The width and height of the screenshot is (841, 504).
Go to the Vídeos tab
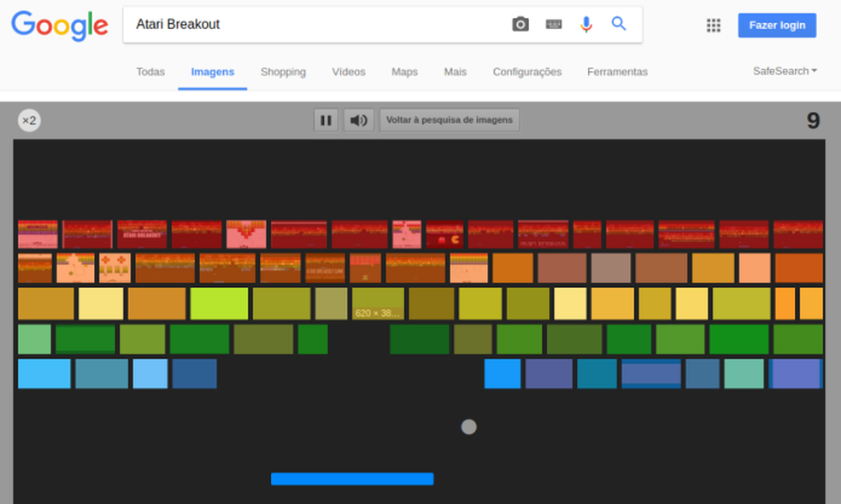click(x=349, y=72)
